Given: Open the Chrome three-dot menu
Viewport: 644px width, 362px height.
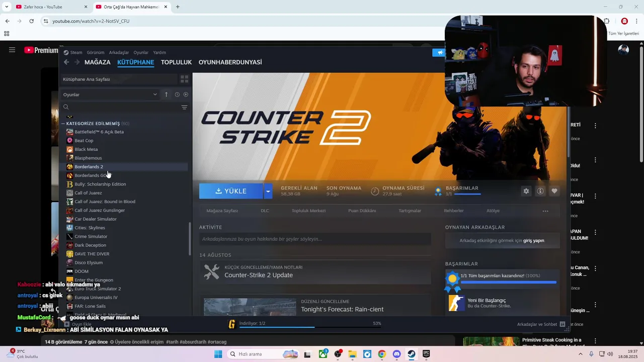Looking at the screenshot, I should pos(636,21).
